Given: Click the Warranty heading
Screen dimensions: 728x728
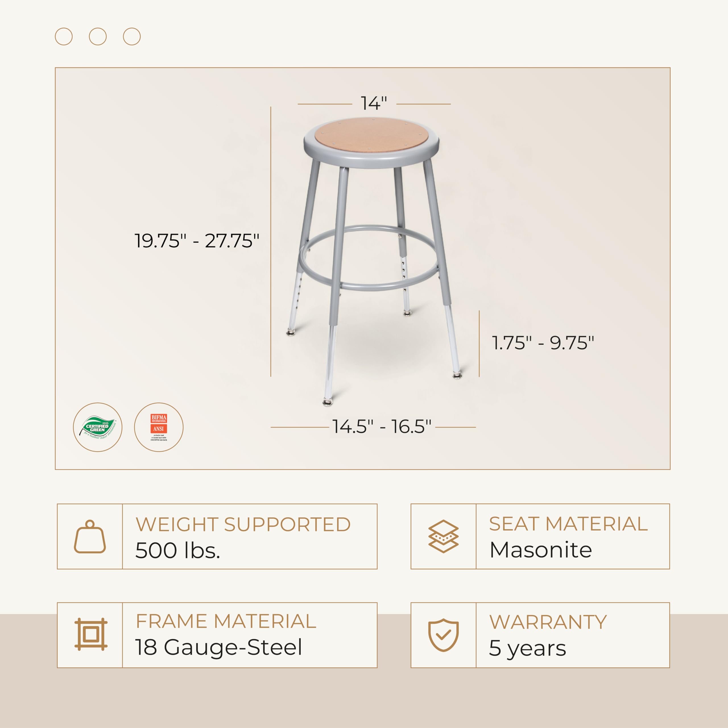Looking at the screenshot, I should [x=548, y=622].
